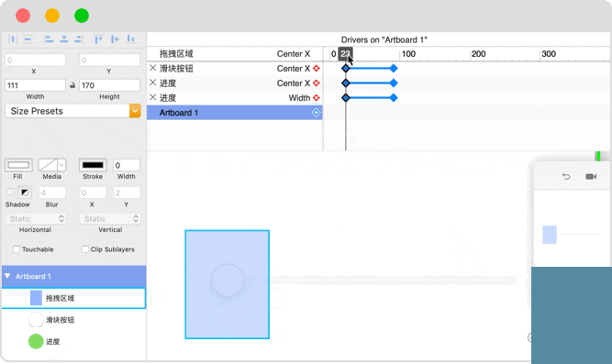Remove the 进度 Width driver row
This screenshot has width=612, height=364.
[x=152, y=97]
